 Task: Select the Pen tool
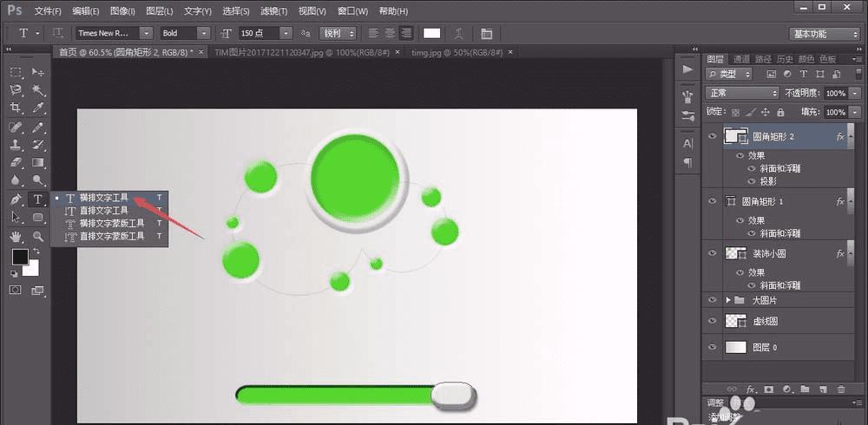pyautogui.click(x=16, y=199)
